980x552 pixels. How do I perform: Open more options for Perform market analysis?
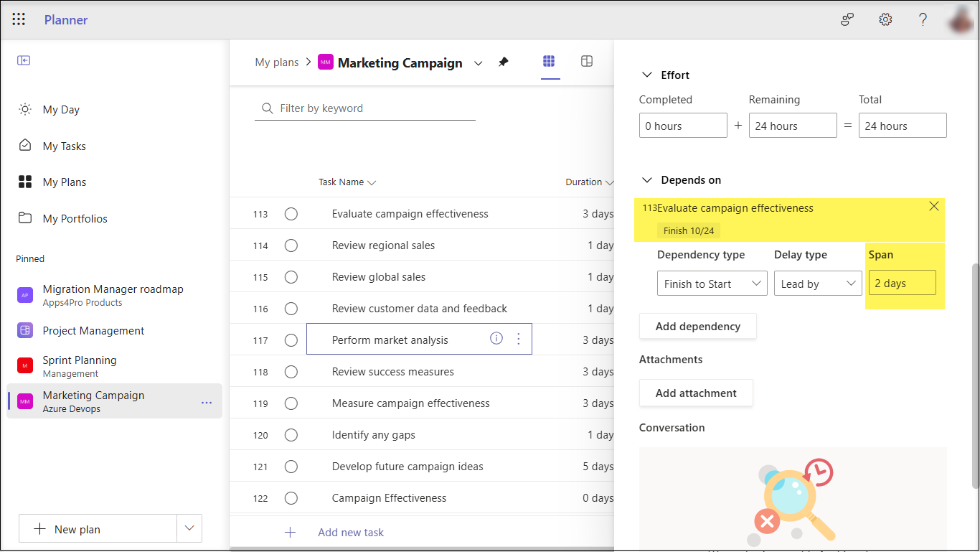[519, 338]
